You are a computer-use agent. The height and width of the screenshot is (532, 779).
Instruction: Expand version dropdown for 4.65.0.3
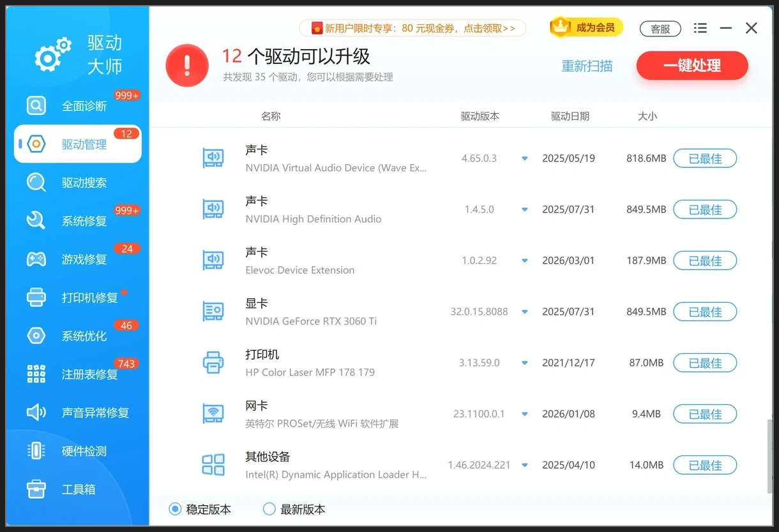[x=525, y=158]
